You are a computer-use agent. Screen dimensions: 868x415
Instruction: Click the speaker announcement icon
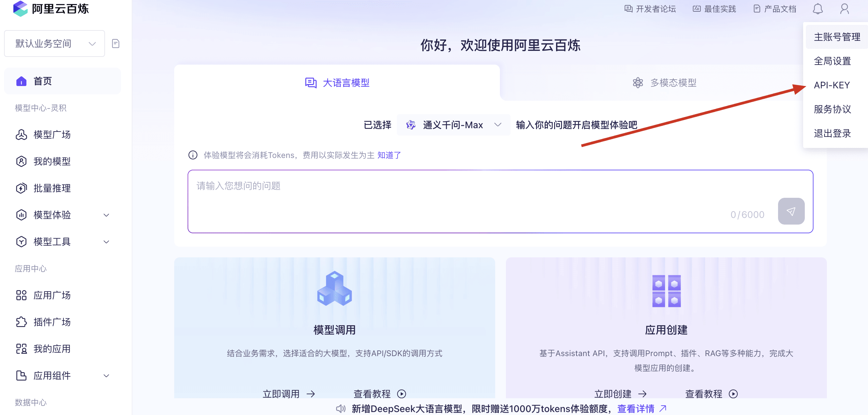click(x=341, y=409)
